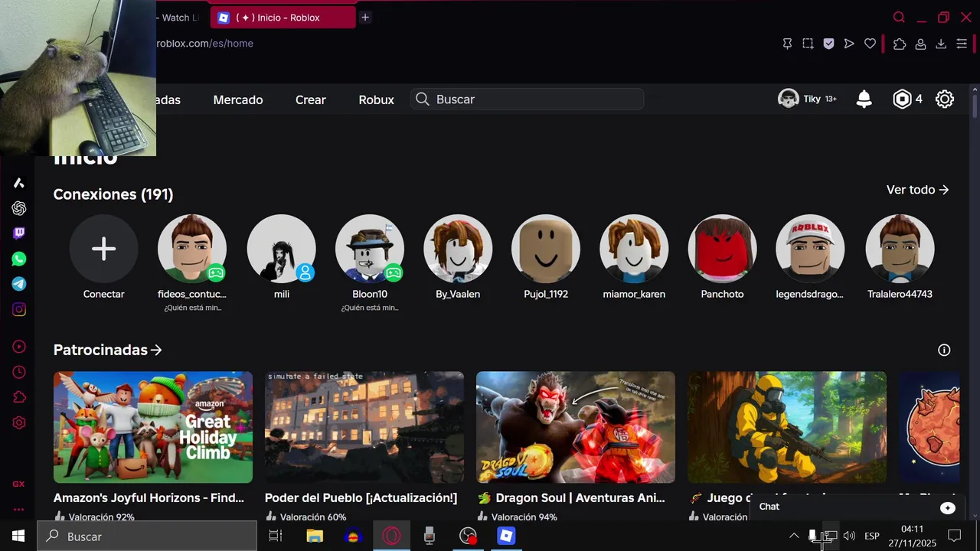Take a snapshot with the capture icon
980x551 pixels.
pyautogui.click(x=808, y=44)
